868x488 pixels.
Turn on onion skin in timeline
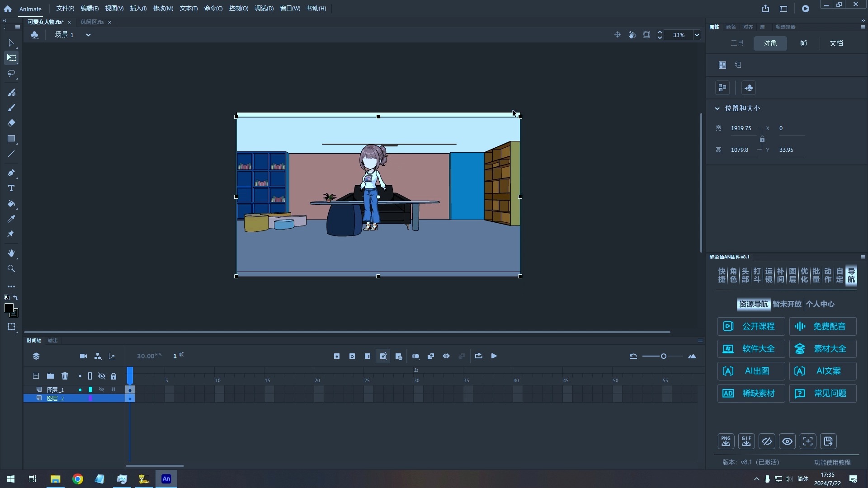[x=415, y=356]
